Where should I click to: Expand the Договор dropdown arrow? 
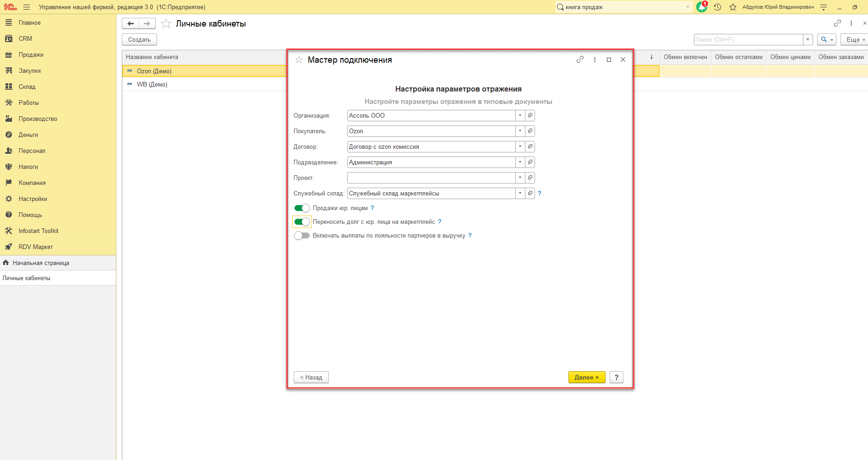(520, 146)
